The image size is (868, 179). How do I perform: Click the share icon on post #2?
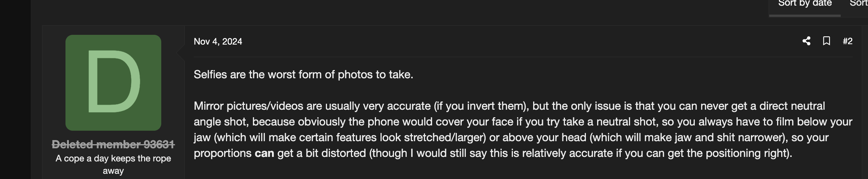[806, 41]
